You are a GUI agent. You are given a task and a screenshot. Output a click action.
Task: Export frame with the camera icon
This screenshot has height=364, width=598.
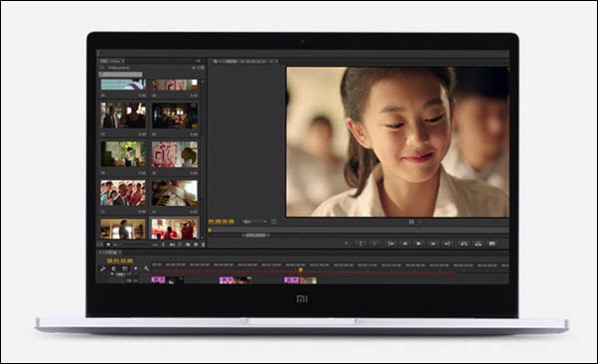point(492,243)
